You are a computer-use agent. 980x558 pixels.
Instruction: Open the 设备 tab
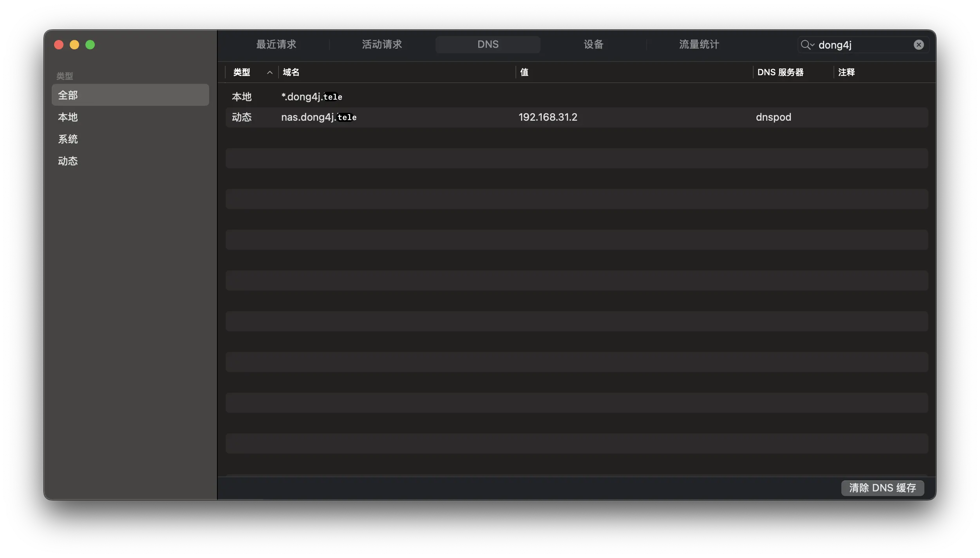click(593, 45)
